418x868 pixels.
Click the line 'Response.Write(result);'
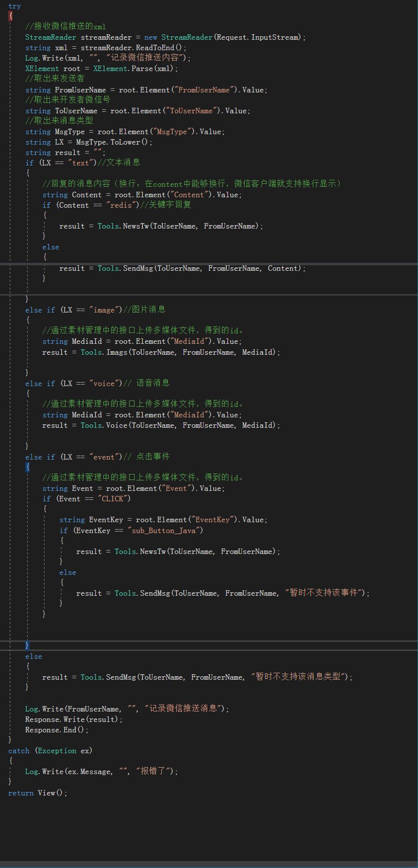tap(74, 719)
